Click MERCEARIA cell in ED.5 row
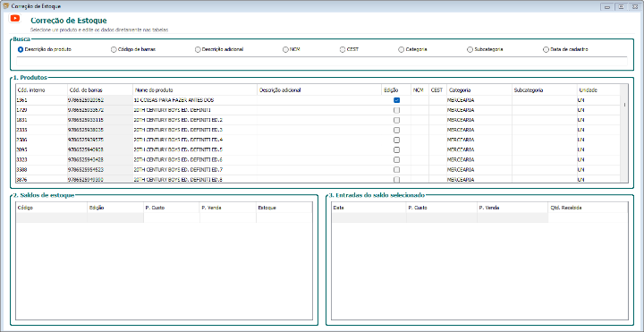This screenshot has height=332, width=644. pyautogui.click(x=479, y=149)
